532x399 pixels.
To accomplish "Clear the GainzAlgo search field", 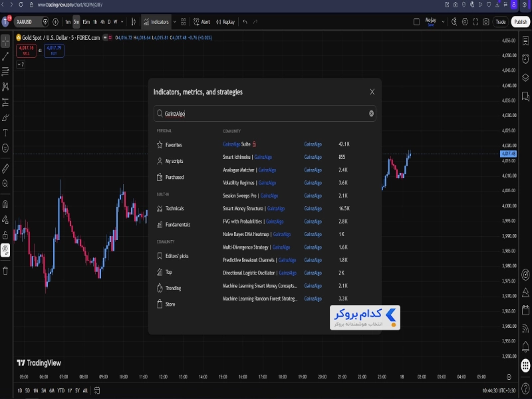I will tap(371, 114).
